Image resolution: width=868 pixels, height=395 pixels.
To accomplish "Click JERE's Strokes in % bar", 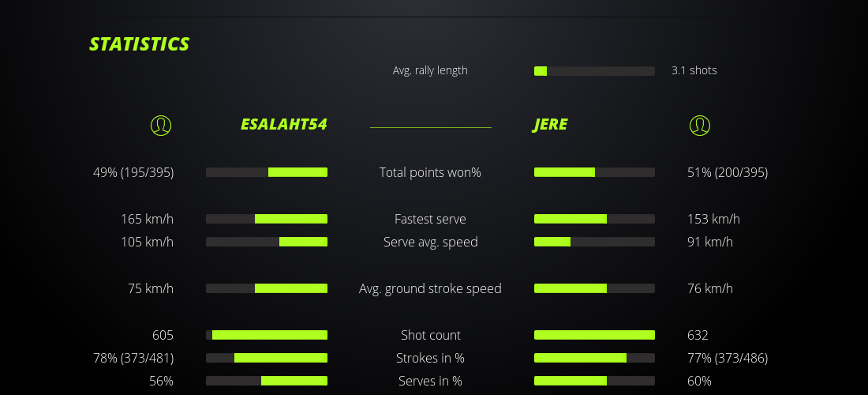I will click(x=594, y=358).
